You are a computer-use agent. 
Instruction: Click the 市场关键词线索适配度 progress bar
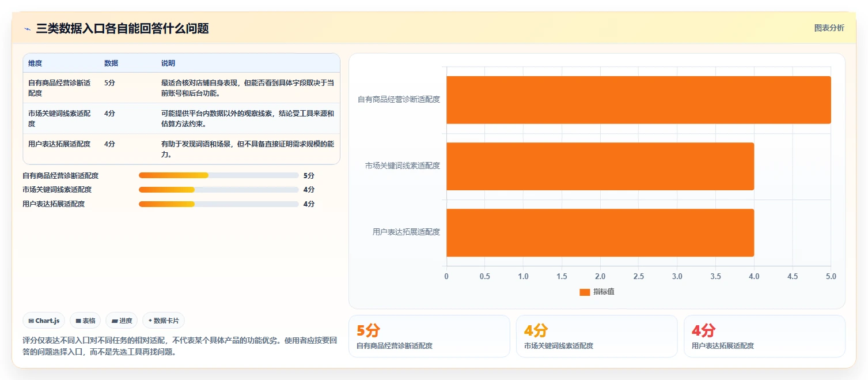pyautogui.click(x=219, y=189)
